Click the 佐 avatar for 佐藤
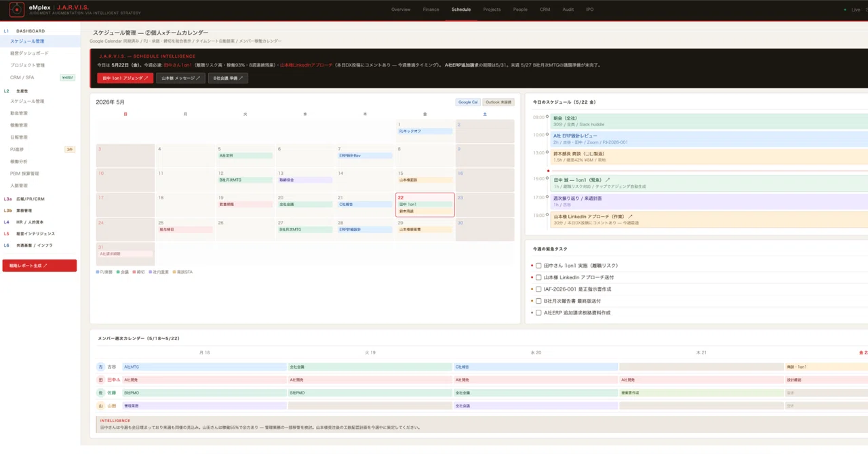 click(101, 392)
